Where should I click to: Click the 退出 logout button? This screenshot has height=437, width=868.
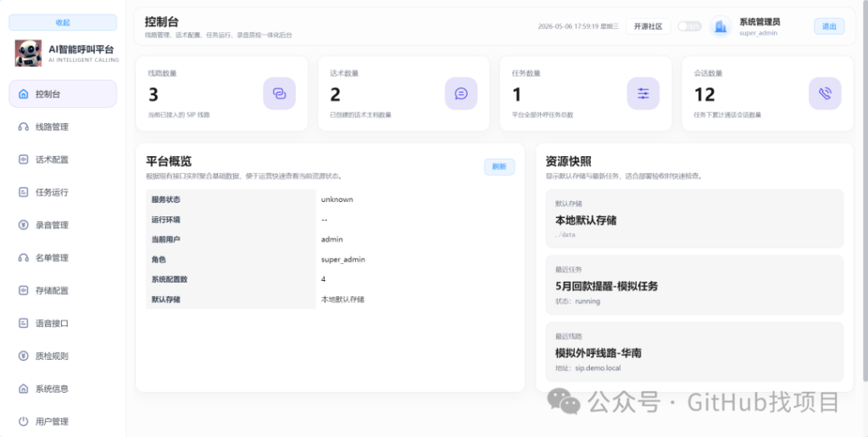click(x=829, y=26)
